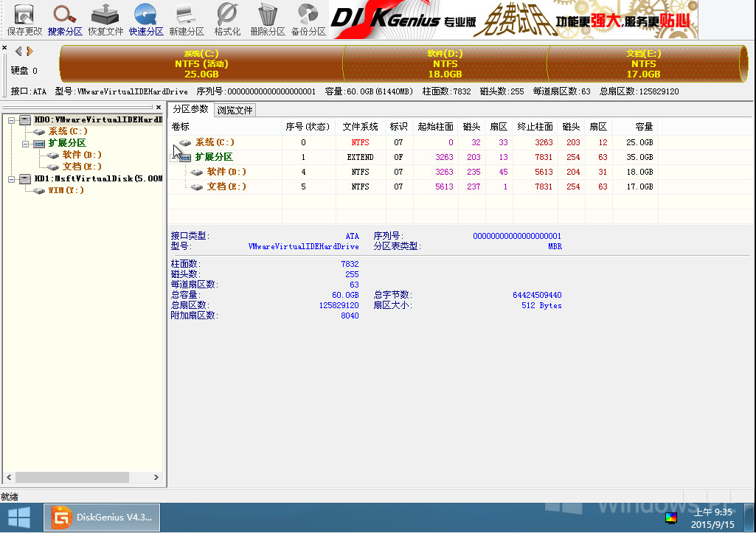Select 软件(D:) in the left tree
The width and height of the screenshot is (756, 533).
tap(82, 155)
